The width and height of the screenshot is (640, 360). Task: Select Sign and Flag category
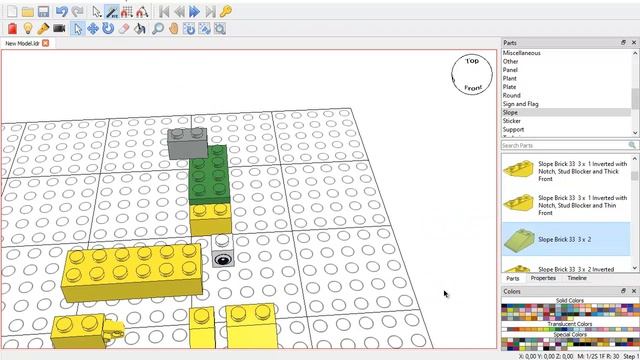point(520,104)
